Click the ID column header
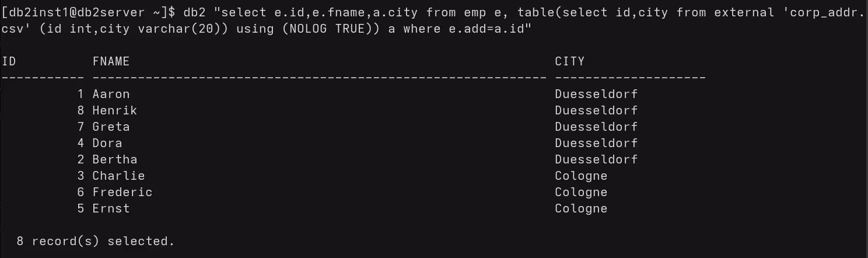The height and width of the screenshot is (258, 868). [9, 61]
